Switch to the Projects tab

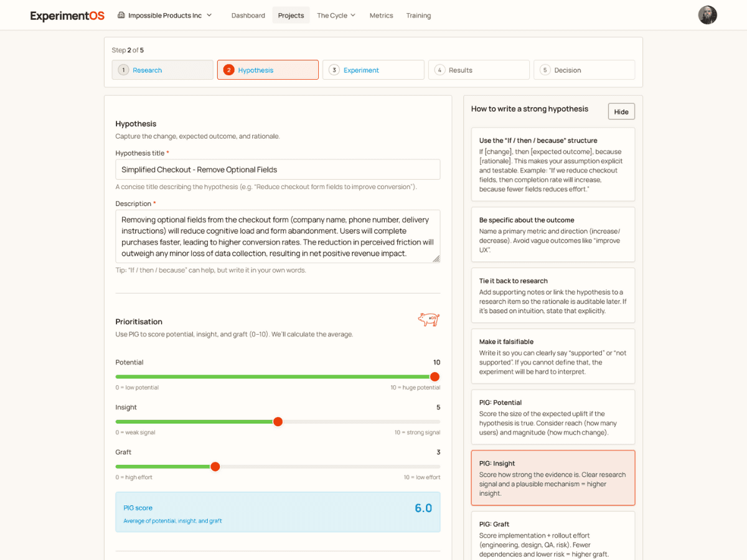[291, 15]
